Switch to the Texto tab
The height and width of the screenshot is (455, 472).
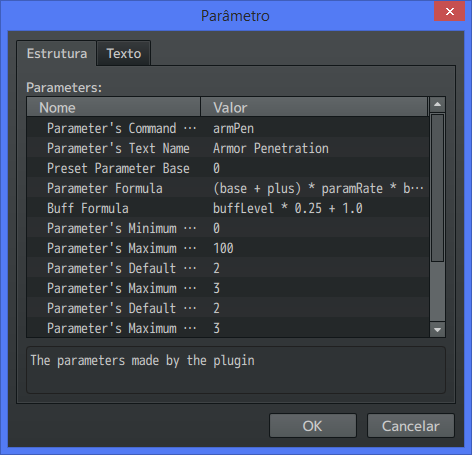click(124, 53)
